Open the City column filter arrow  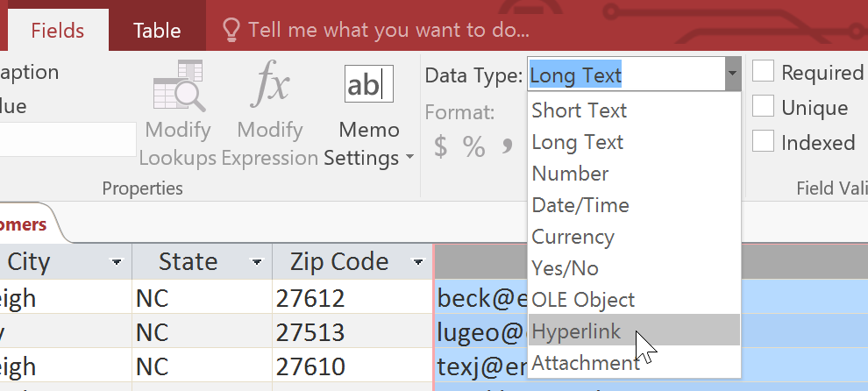pos(117,262)
